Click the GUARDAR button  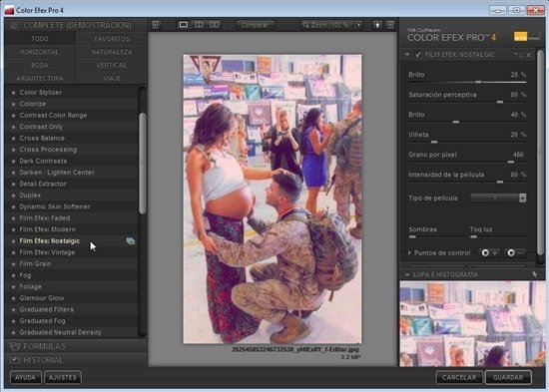pos(508,377)
